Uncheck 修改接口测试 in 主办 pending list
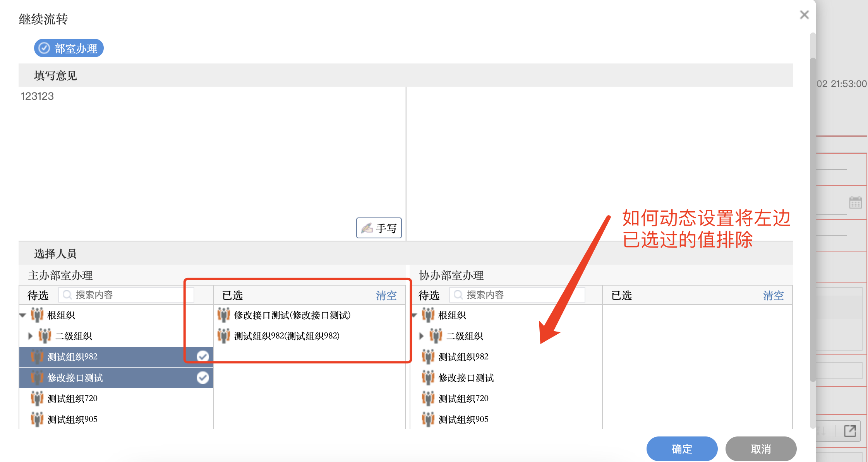The width and height of the screenshot is (868, 462). pos(202,377)
